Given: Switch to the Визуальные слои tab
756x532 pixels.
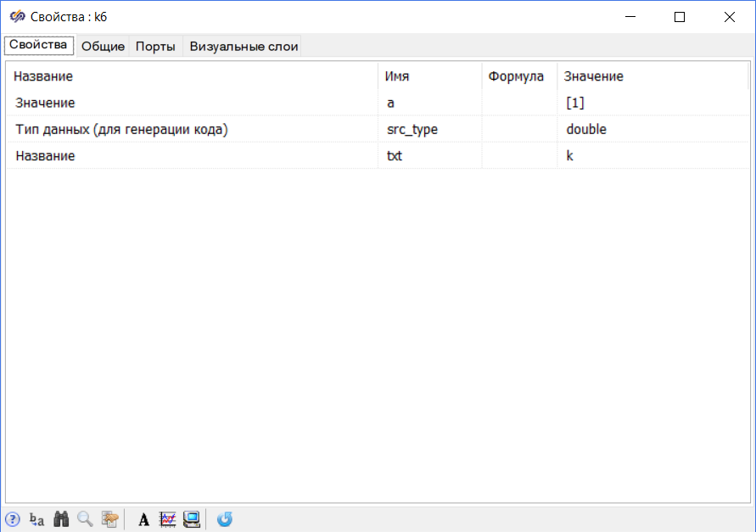Looking at the screenshot, I should 244,47.
